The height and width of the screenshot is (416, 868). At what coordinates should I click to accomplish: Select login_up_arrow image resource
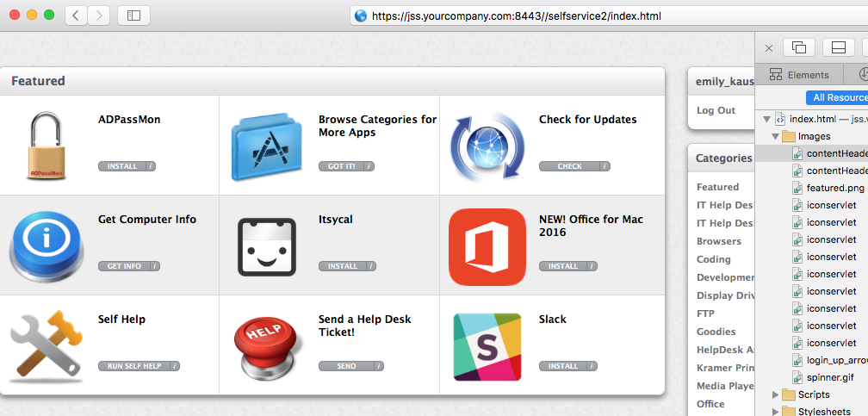click(811, 361)
